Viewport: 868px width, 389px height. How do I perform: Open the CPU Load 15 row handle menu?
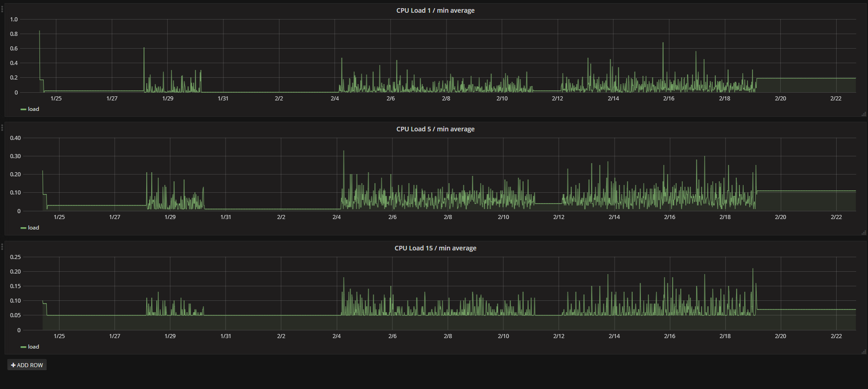[x=2, y=246]
